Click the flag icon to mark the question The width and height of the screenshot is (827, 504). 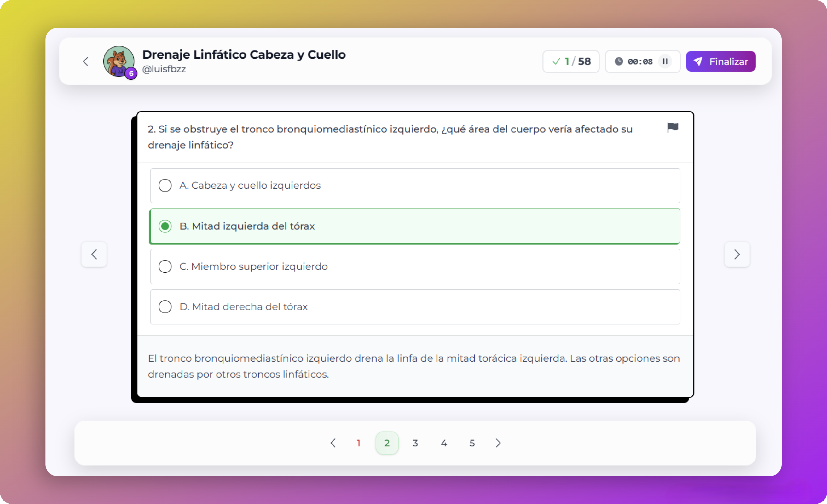tap(672, 128)
